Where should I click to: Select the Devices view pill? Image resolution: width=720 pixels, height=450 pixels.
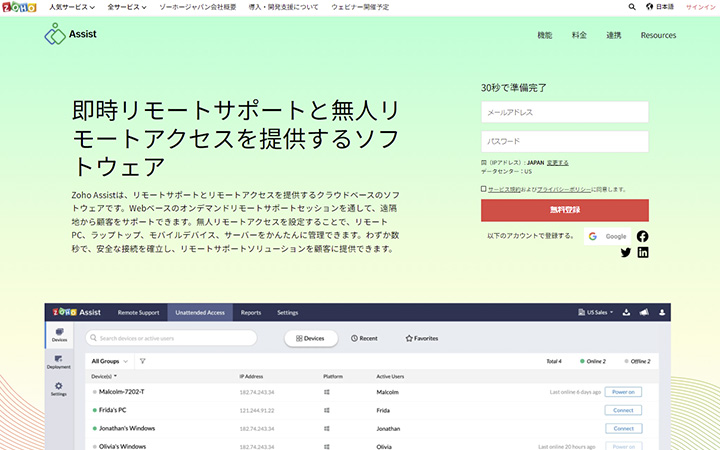pyautogui.click(x=311, y=338)
